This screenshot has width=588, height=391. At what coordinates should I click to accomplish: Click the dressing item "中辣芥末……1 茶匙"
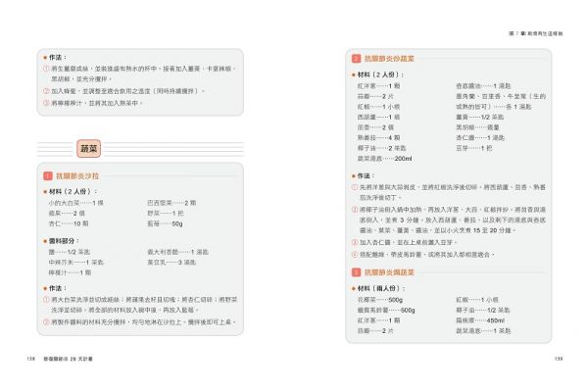(x=76, y=263)
